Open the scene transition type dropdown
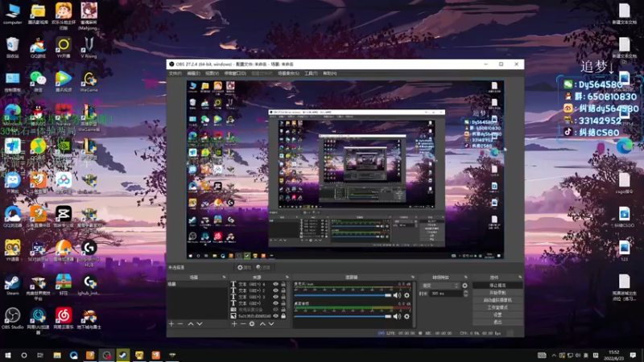The width and height of the screenshot is (644, 362). point(439,286)
